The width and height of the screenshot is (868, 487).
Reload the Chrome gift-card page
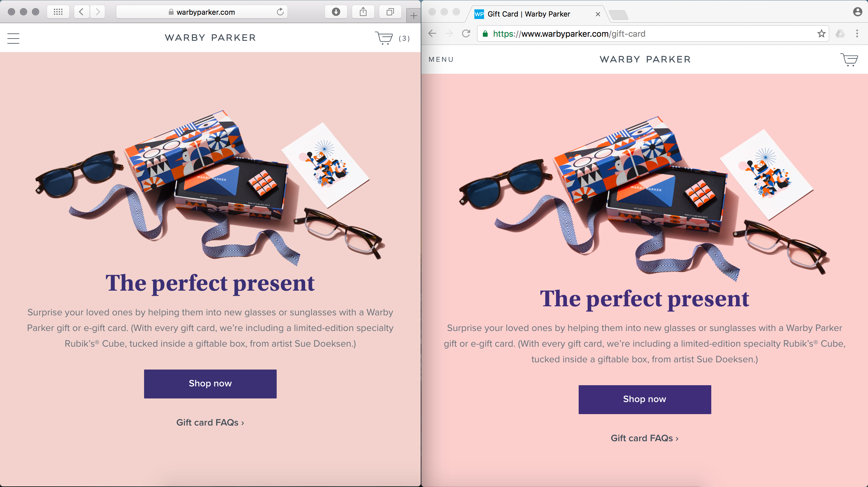tap(466, 34)
